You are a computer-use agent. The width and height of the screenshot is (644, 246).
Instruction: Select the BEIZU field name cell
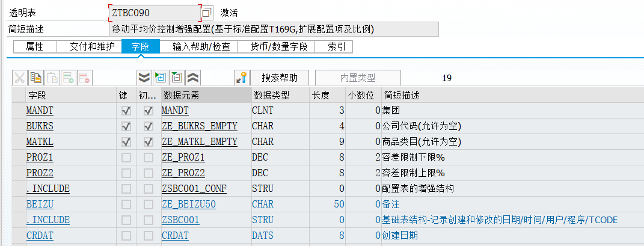coord(71,204)
